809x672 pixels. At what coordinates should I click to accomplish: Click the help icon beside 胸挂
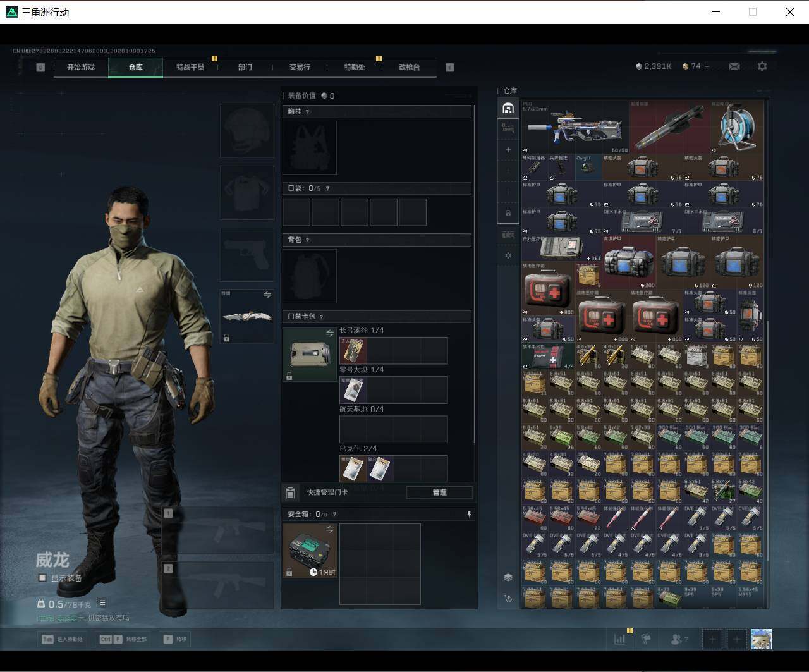308,112
